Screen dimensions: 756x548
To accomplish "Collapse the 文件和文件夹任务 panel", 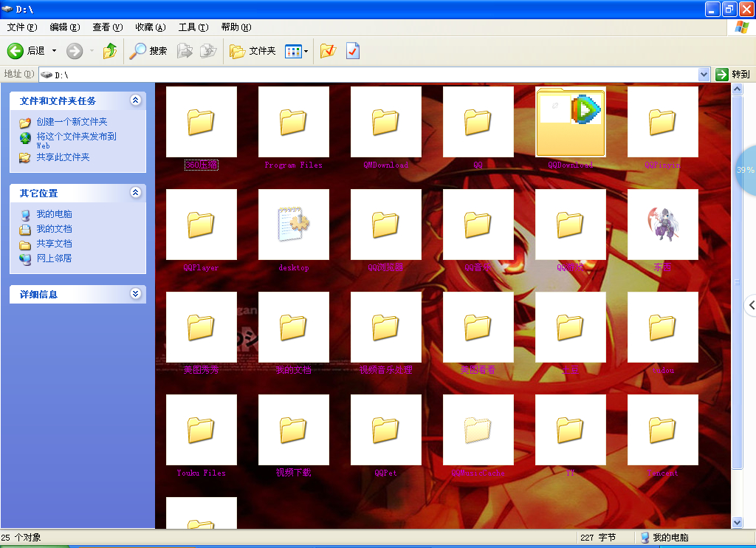I will click(136, 100).
